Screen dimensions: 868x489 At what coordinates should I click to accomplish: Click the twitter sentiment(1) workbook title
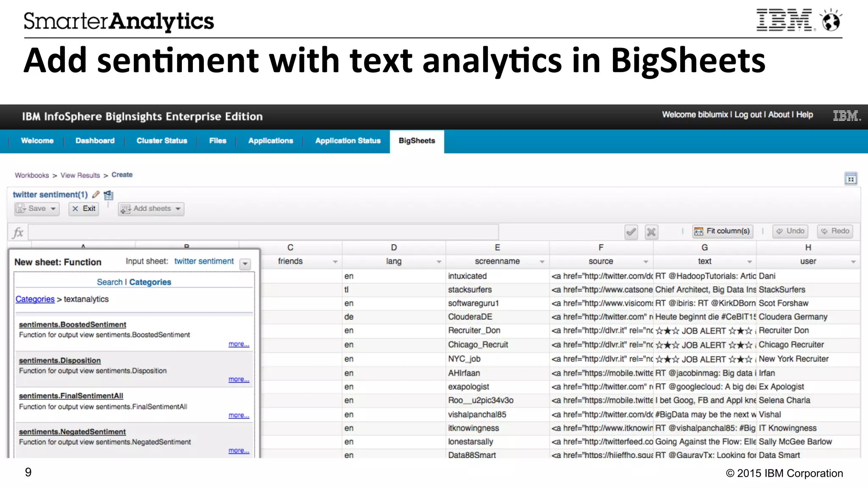(50, 195)
